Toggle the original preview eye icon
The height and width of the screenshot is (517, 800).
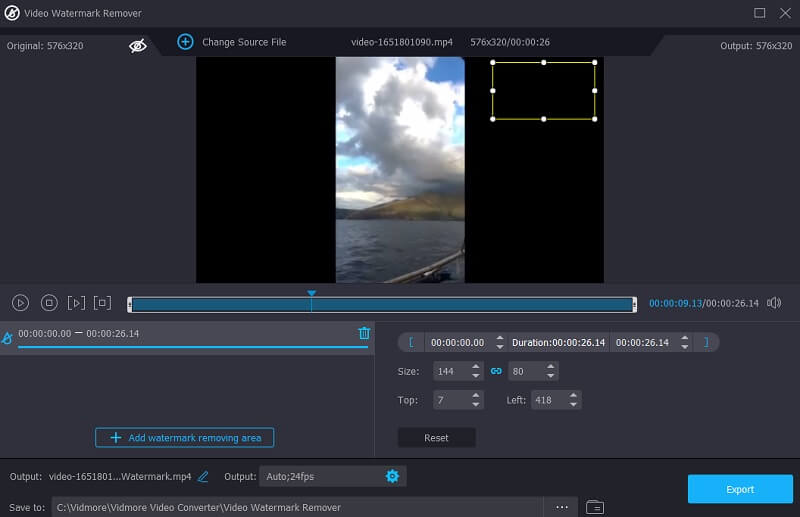pos(138,45)
